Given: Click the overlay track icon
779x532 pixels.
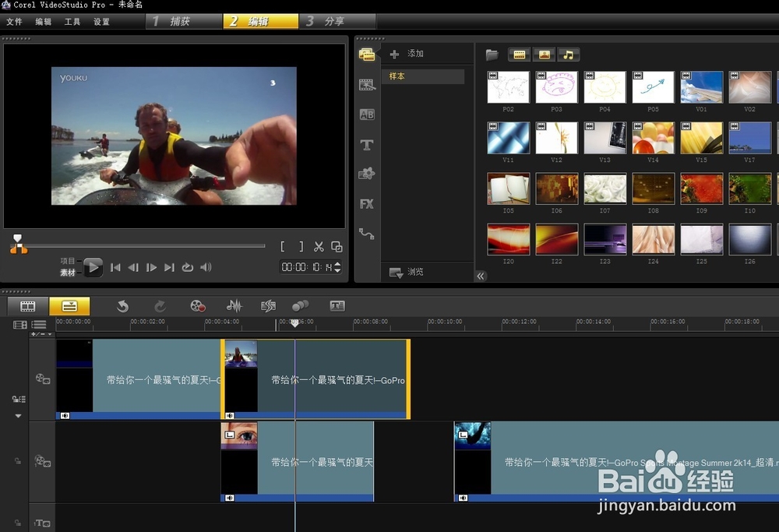Looking at the screenshot, I should pos(43,461).
